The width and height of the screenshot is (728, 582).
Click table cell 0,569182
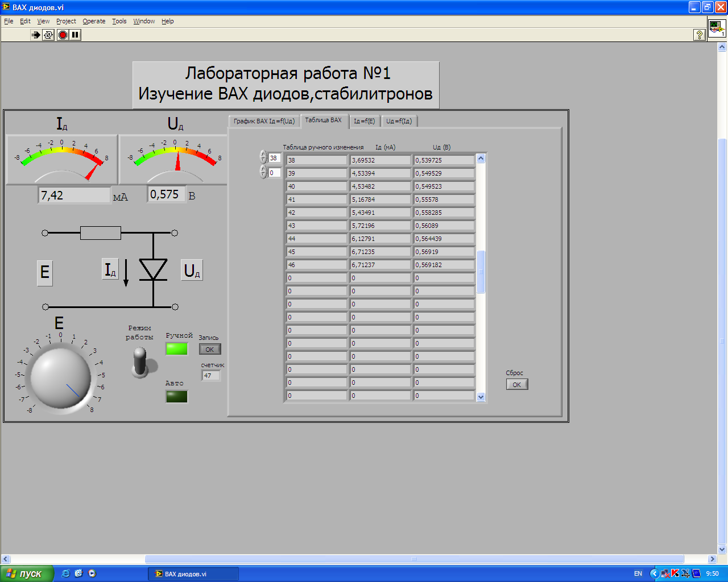(444, 265)
